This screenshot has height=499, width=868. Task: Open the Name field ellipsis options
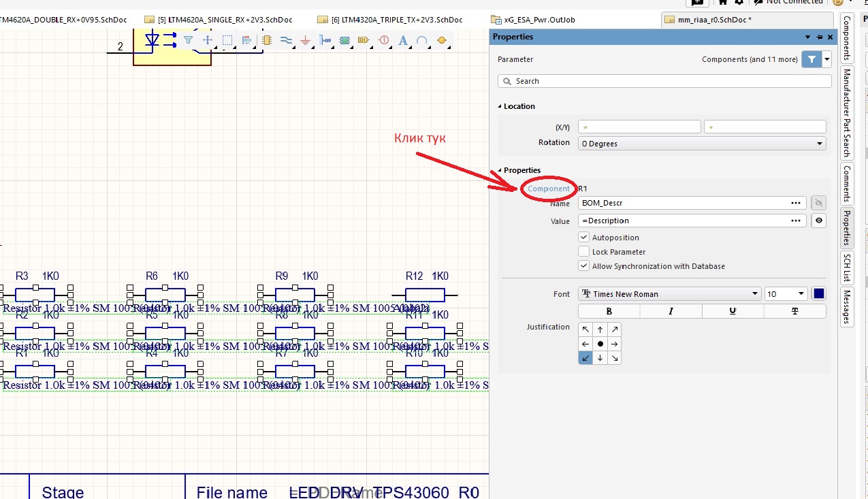tap(795, 203)
